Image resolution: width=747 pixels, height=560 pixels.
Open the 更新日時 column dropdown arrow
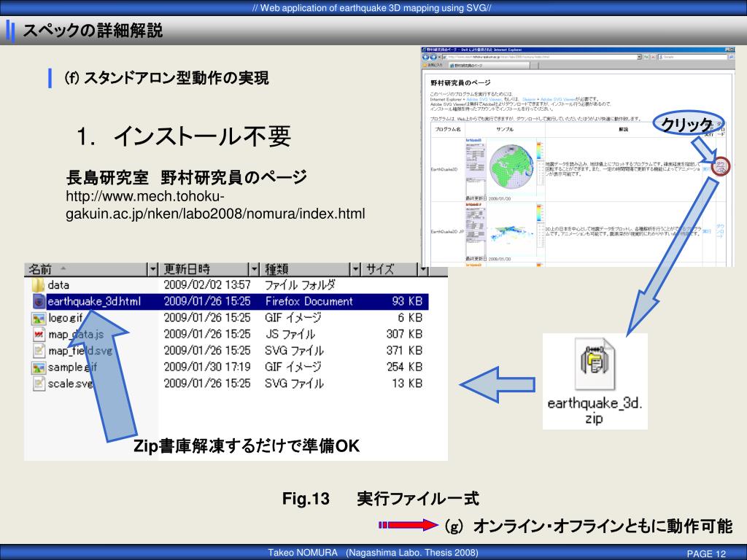tap(255, 270)
